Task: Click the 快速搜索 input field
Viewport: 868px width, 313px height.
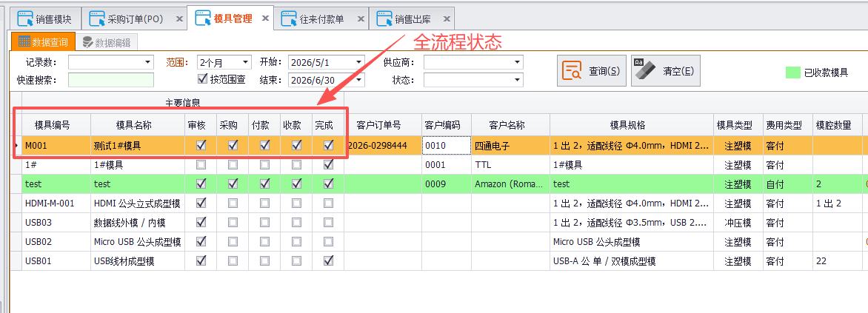Action: 111,80
